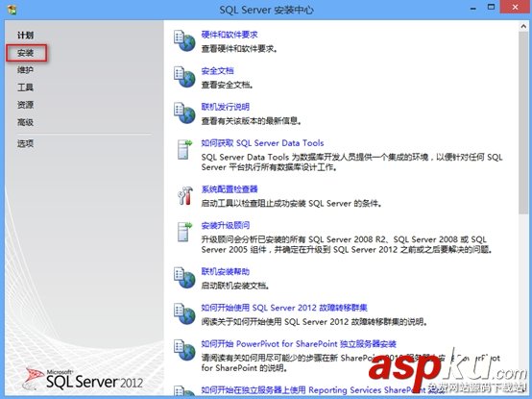Image resolution: width=532 pixels, height=399 pixels.
Task: Open the 安全文档 link
Action: 217,70
